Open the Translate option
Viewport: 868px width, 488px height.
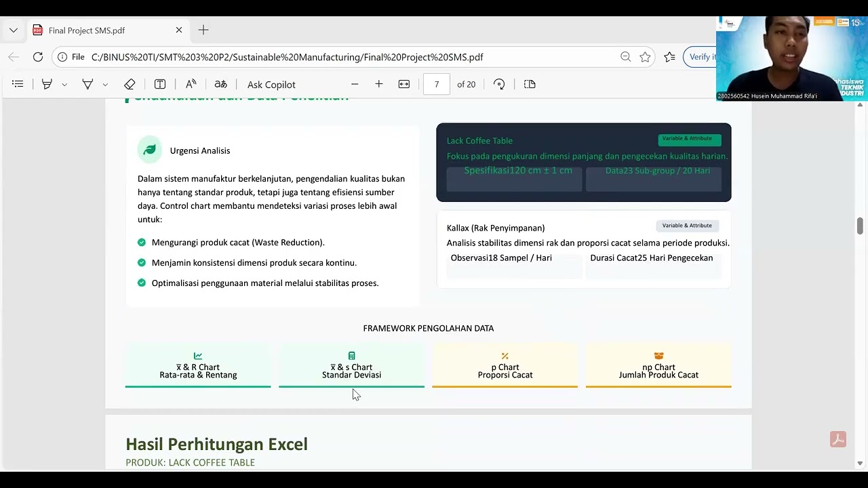tap(221, 84)
